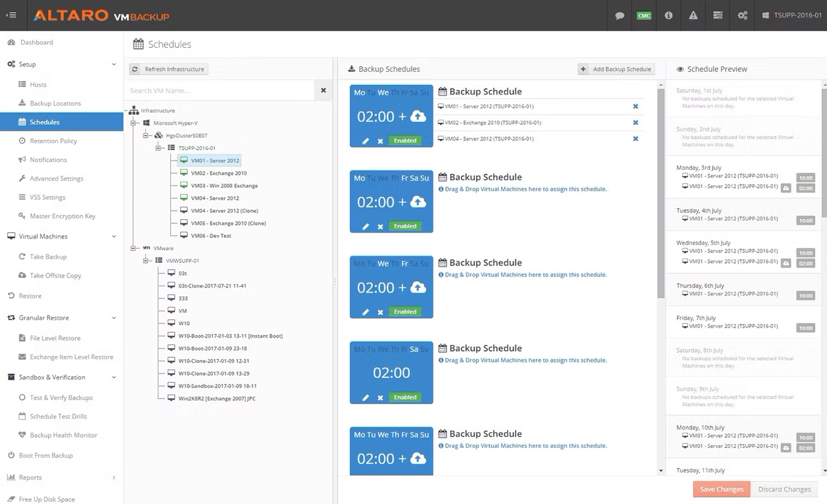Select W10-Sandbox-2017-01-09 18-11 in tree
The height and width of the screenshot is (504, 827).
[217, 386]
